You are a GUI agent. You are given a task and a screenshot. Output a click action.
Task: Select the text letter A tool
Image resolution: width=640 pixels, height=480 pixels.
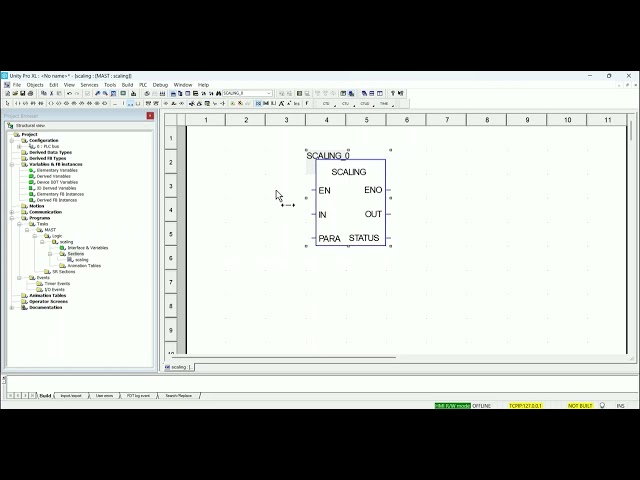pyautogui.click(x=281, y=104)
